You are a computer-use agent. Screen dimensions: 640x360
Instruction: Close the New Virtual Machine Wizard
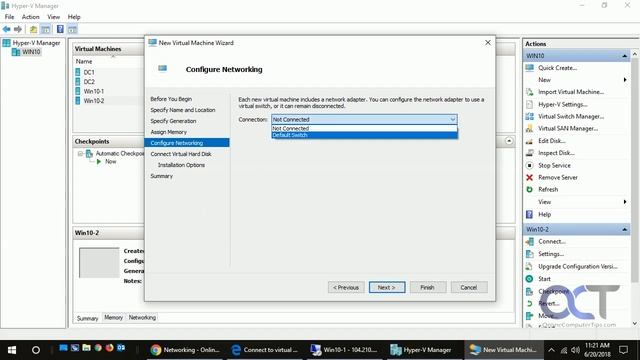(488, 42)
